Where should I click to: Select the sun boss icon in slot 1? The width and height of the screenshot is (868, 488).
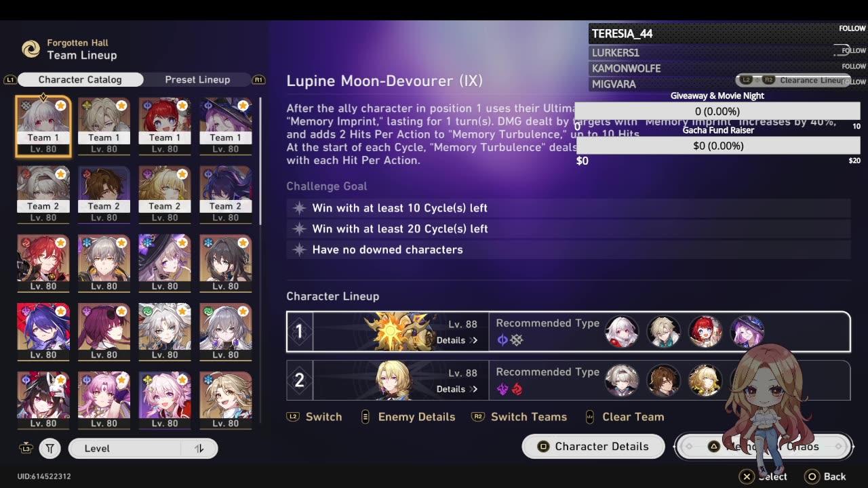pos(400,331)
